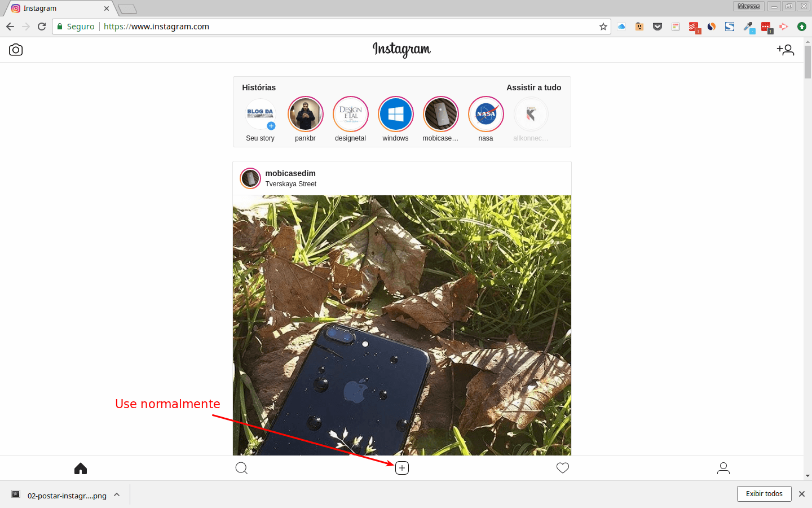View mobicase story circle in Histórias
The height and width of the screenshot is (508, 812).
point(440,114)
